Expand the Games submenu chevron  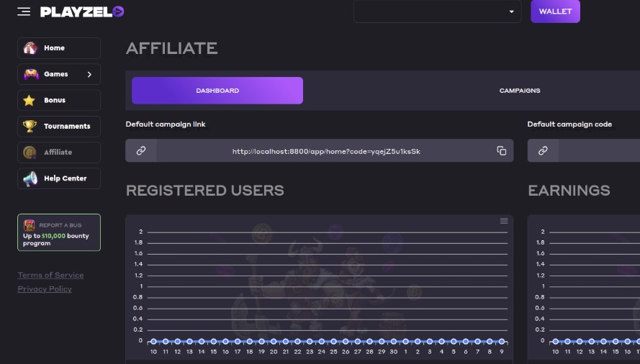click(x=89, y=74)
